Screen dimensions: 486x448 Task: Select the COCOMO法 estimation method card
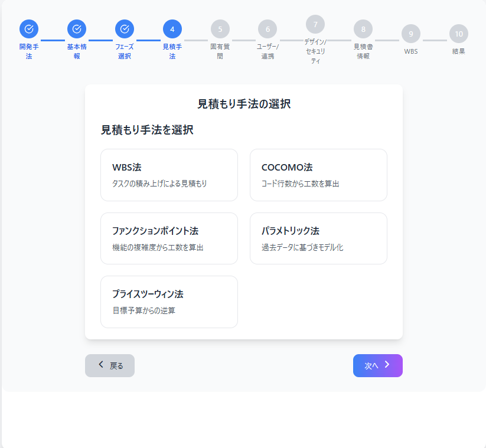pos(318,175)
